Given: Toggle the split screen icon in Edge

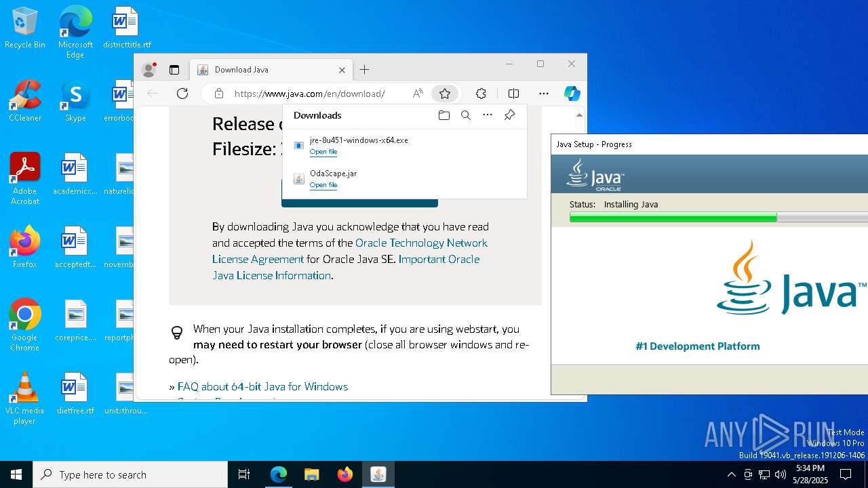Looking at the screenshot, I should coord(513,94).
